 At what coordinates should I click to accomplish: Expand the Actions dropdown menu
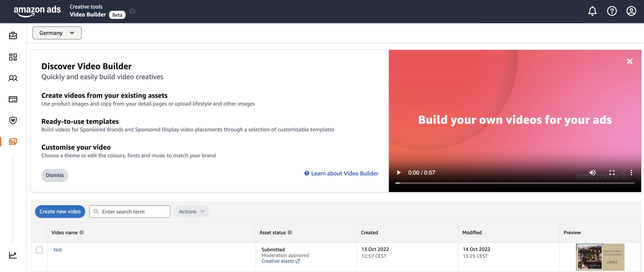click(191, 212)
